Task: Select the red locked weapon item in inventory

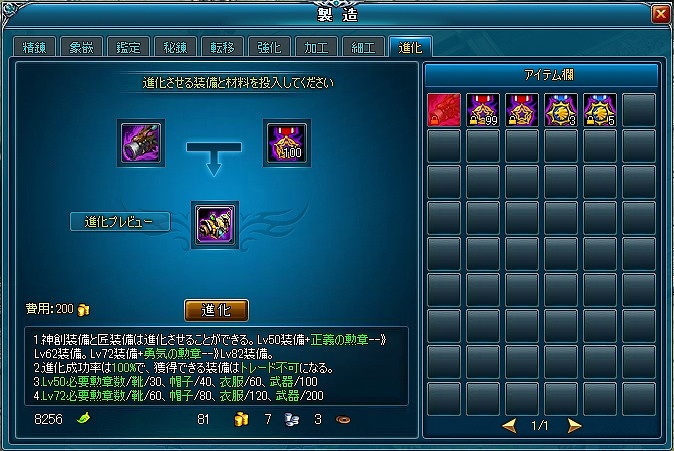Action: point(444,110)
